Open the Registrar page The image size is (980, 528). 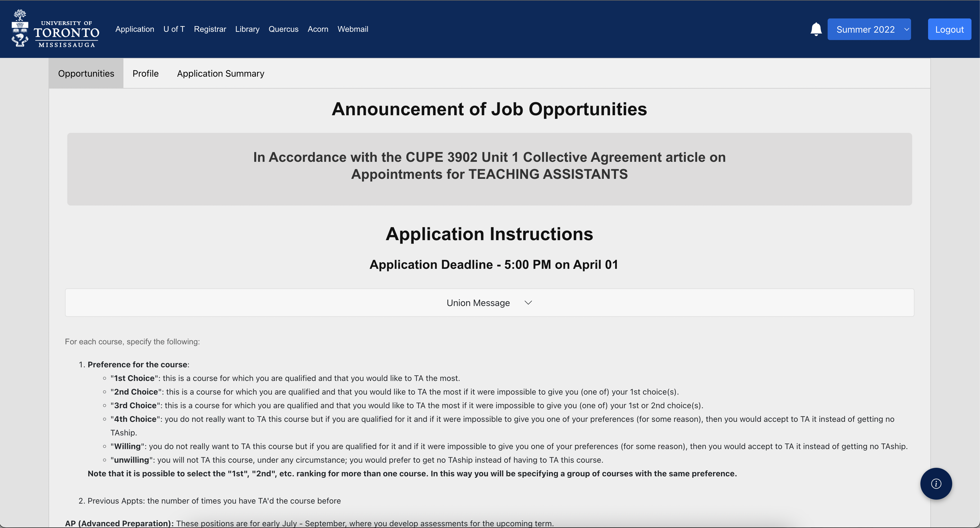[210, 29]
